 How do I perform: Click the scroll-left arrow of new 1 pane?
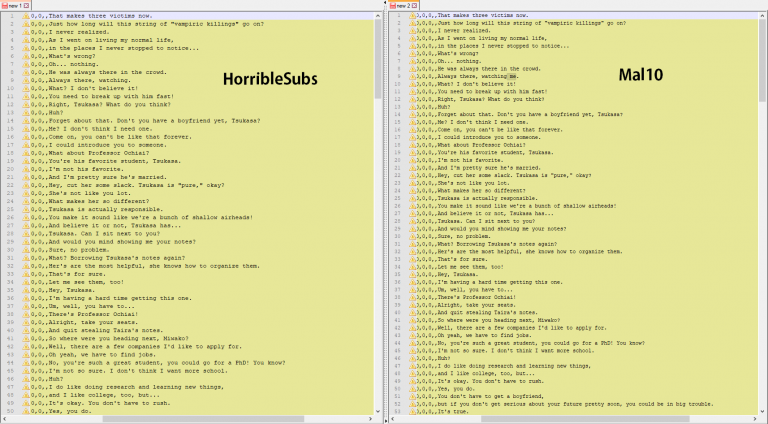click(x=4, y=419)
